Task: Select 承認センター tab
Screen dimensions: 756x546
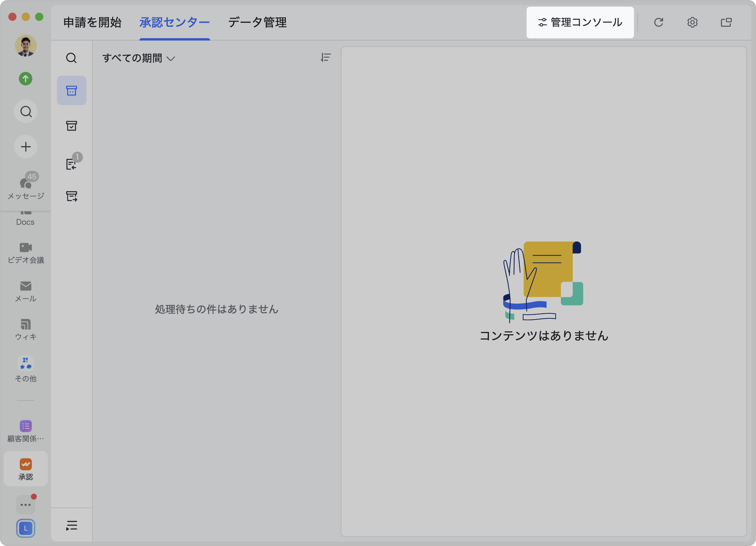Action: coord(175,22)
